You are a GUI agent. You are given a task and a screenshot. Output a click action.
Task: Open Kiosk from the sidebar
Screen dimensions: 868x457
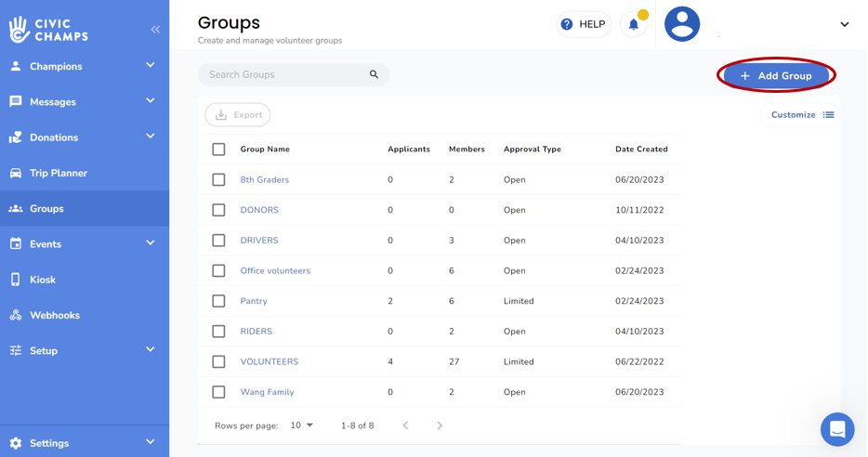[x=43, y=280]
